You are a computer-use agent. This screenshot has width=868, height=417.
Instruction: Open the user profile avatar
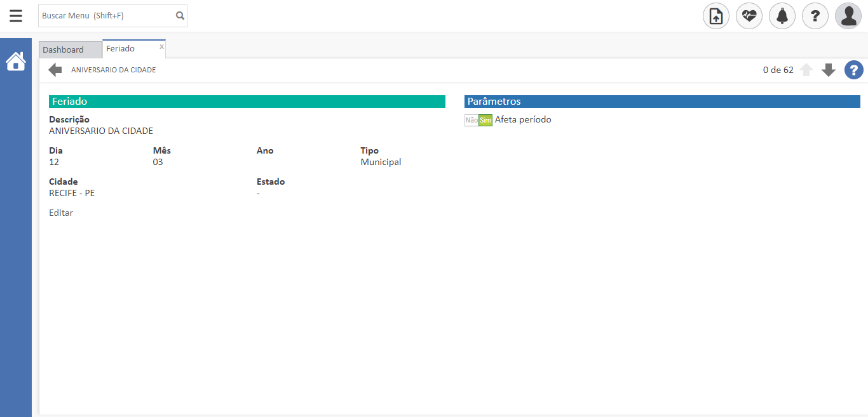[848, 16]
